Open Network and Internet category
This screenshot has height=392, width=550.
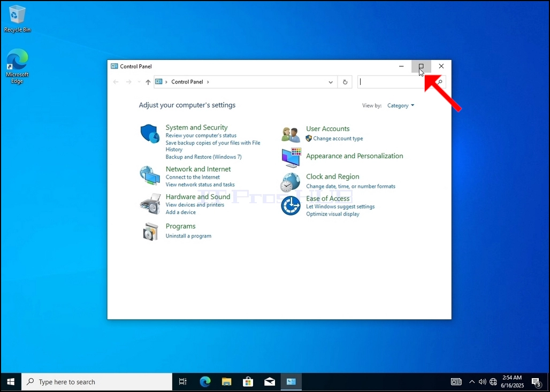[x=198, y=169]
